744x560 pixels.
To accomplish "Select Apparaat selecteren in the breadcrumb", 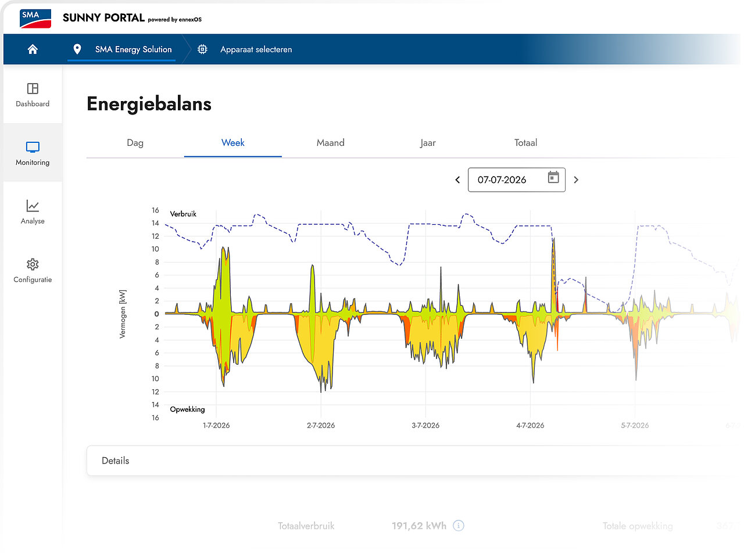I will click(x=256, y=49).
